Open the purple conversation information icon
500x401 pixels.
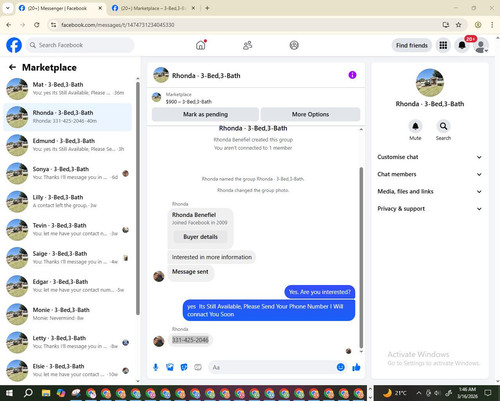pyautogui.click(x=352, y=75)
